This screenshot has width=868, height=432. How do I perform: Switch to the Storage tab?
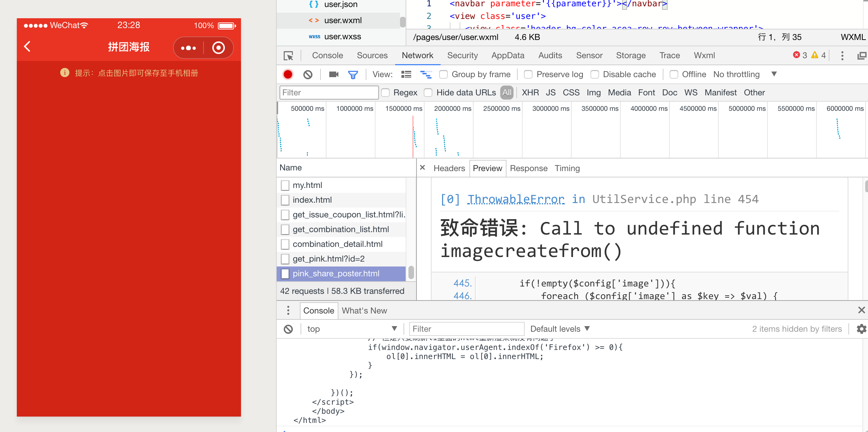(x=631, y=55)
